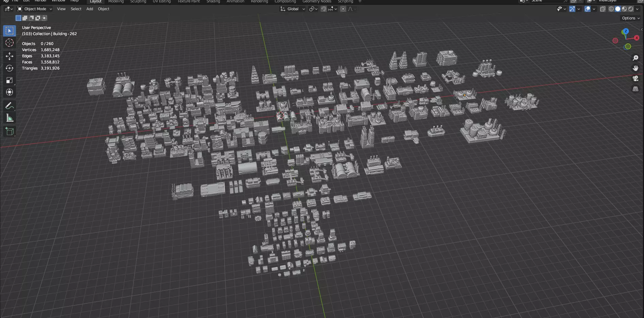644x318 pixels.
Task: Click the blue Z axis gizmo ball
Action: tap(626, 31)
